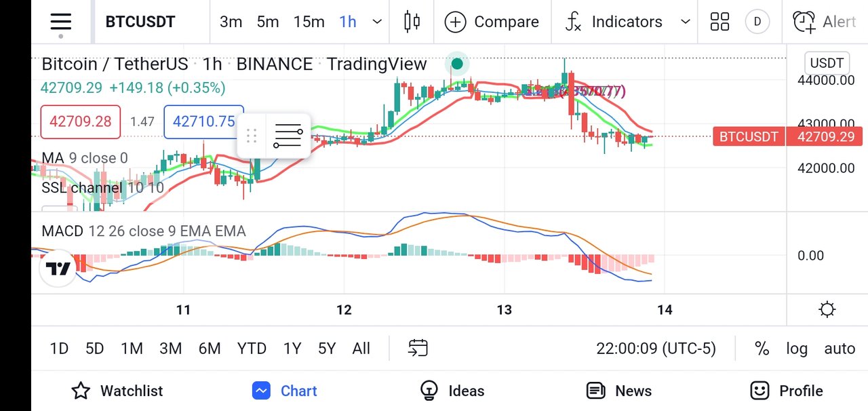Expand the Indicators favorites dropdown arrow
Viewport: 868px width, 411px height.
[686, 22]
